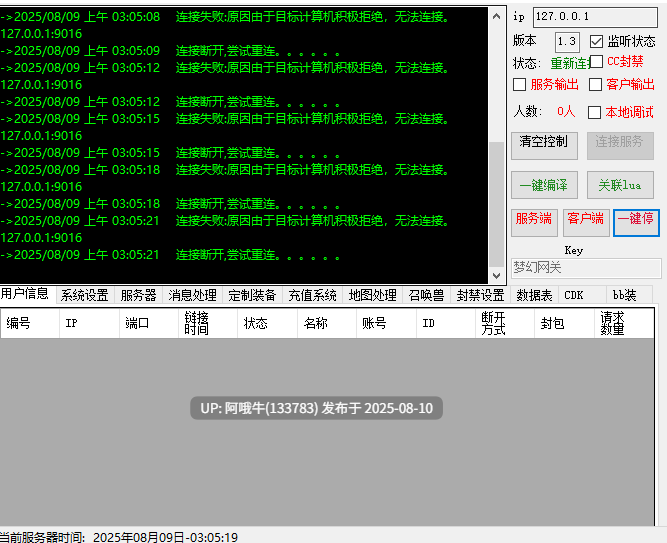Image resolution: width=667 pixels, height=543 pixels.
Task: Open the 服务器 tab
Action: pyautogui.click(x=138, y=295)
